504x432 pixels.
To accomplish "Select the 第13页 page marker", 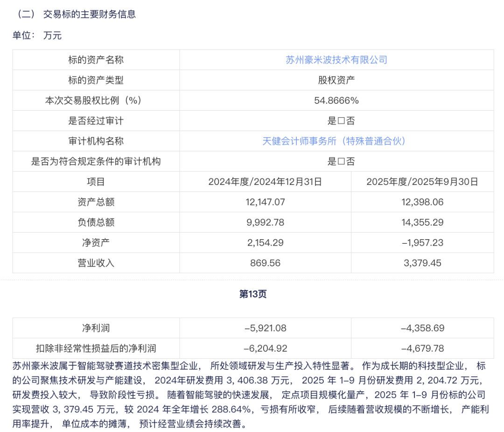I will pos(252,294).
